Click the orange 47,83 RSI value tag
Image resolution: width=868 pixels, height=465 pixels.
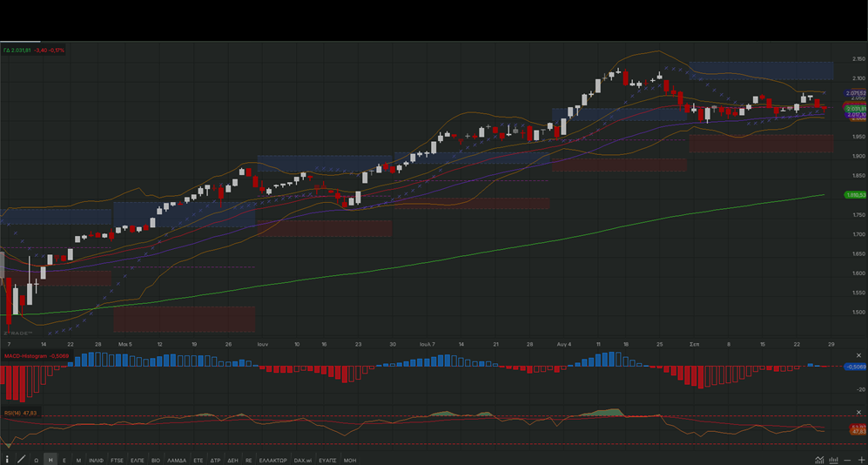click(x=858, y=431)
